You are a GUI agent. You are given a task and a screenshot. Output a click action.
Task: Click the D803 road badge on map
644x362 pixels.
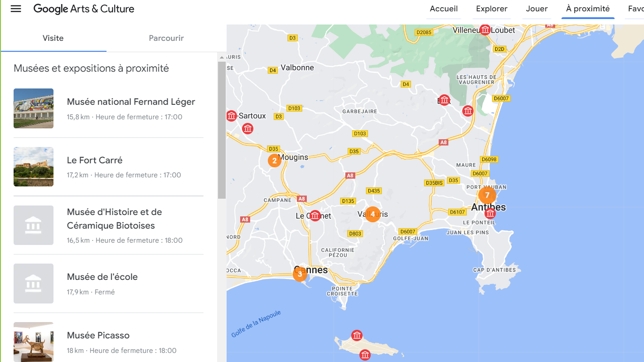point(355,234)
